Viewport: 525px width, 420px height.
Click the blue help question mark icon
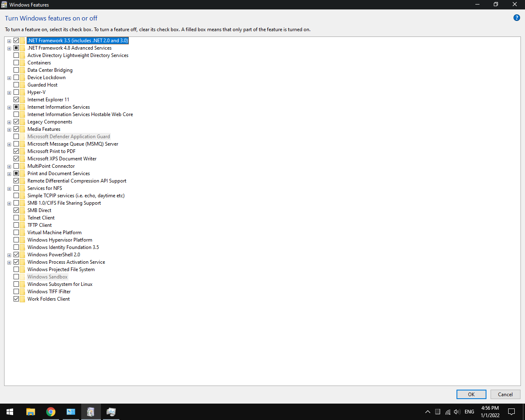(517, 18)
